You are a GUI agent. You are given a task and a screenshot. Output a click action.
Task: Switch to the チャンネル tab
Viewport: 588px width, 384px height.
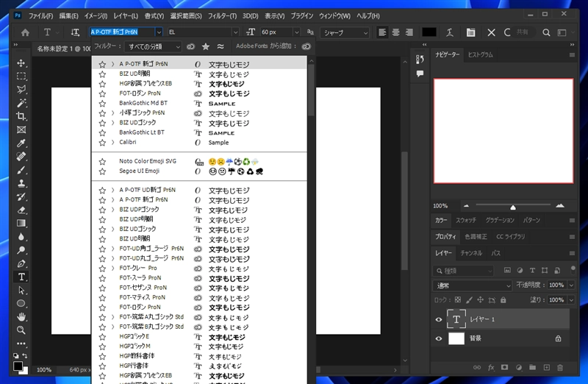(x=471, y=253)
